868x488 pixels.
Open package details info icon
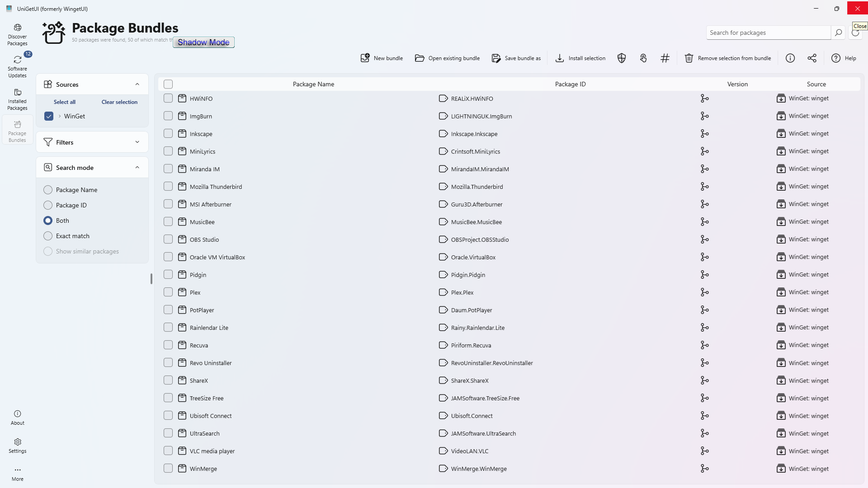coord(790,58)
